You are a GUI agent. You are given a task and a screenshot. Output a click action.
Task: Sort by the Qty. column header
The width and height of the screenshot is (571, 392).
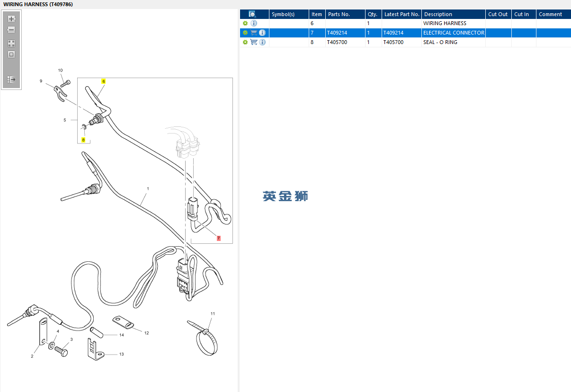373,14
